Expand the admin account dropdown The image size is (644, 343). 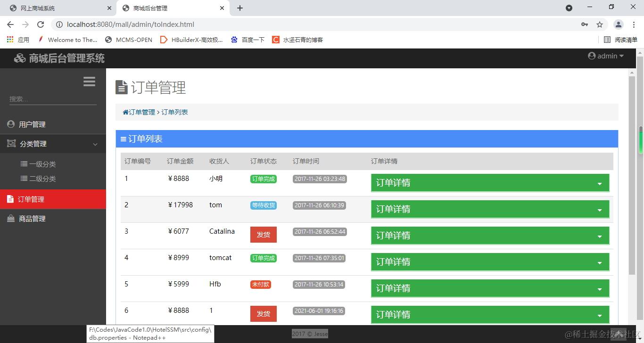click(606, 56)
